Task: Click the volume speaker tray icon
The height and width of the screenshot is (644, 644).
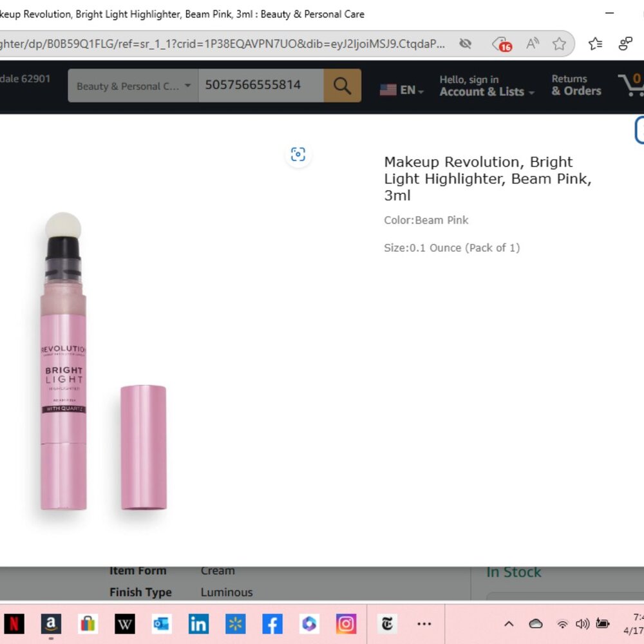Action: tap(582, 624)
